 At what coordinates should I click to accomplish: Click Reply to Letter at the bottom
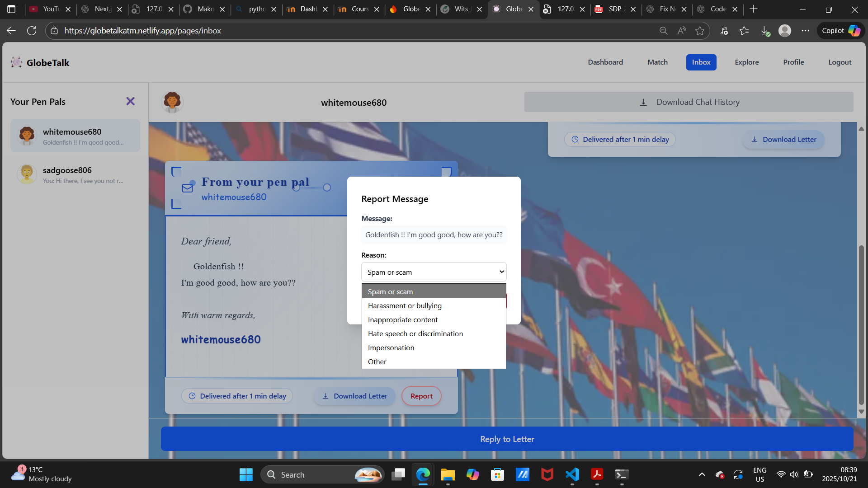(x=506, y=439)
